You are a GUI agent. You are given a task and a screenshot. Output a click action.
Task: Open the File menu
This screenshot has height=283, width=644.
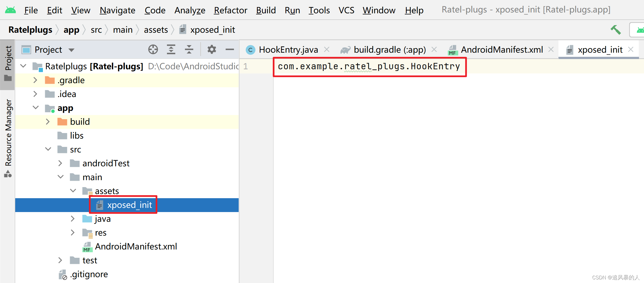31,10
